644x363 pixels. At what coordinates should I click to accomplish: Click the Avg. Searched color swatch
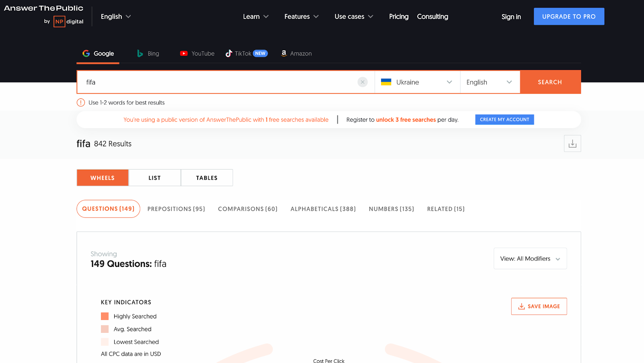click(x=105, y=329)
